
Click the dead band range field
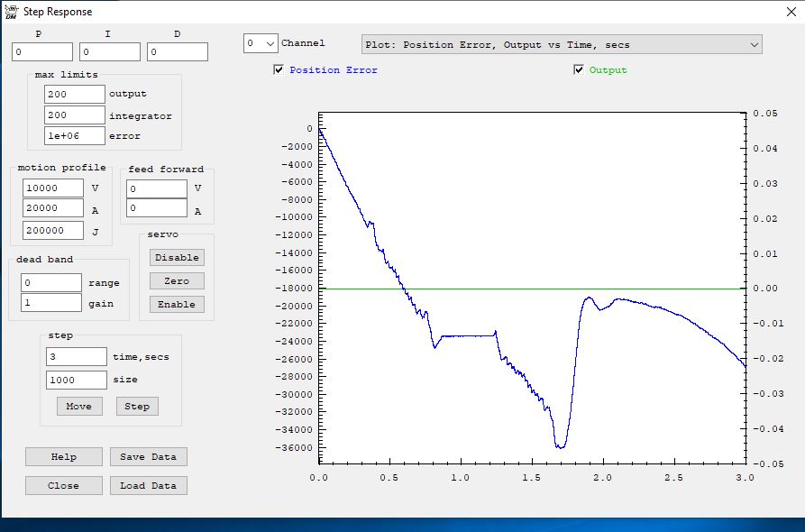(x=51, y=283)
